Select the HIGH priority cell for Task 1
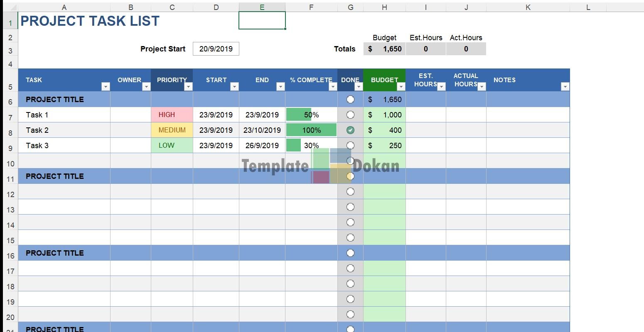Image resolution: width=644 pixels, height=332 pixels. [172, 115]
